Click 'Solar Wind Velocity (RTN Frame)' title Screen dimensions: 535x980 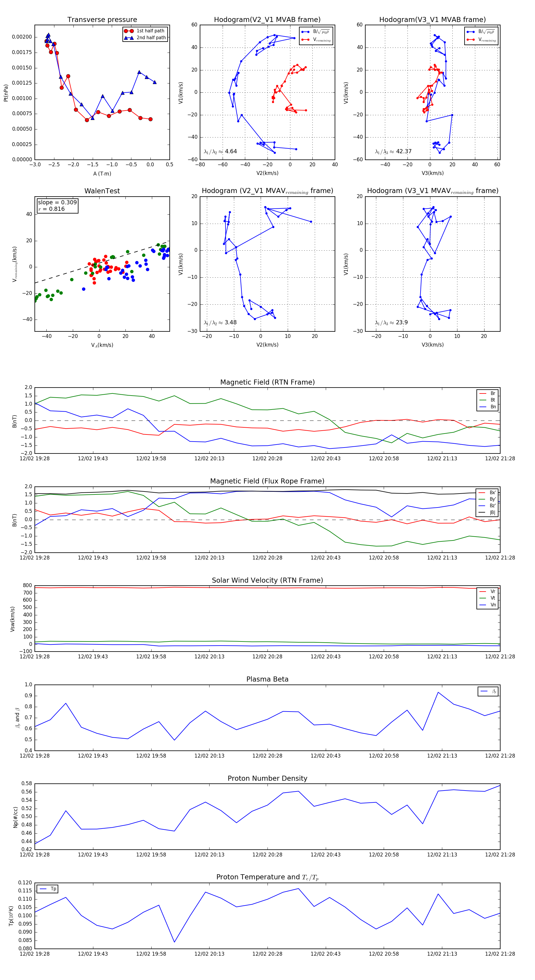click(267, 580)
